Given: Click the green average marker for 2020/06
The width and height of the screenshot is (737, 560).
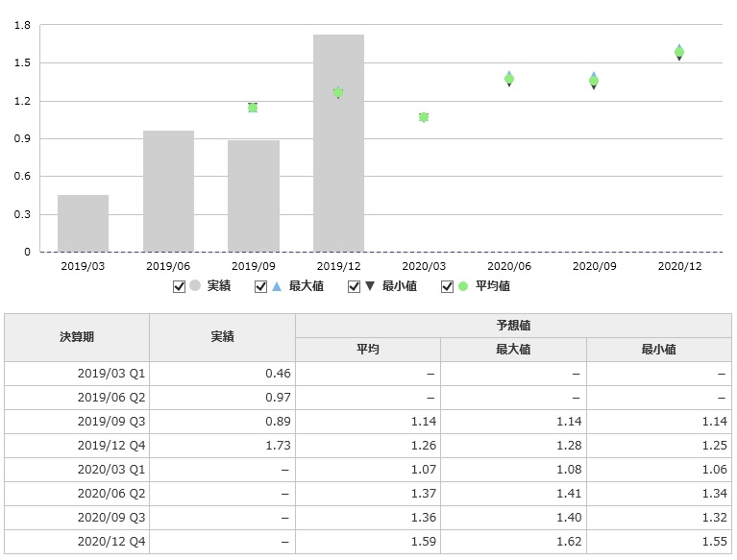Looking at the screenshot, I should (x=509, y=79).
